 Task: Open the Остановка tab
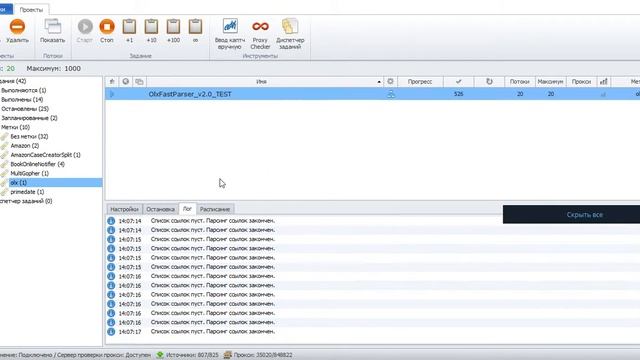[160, 209]
